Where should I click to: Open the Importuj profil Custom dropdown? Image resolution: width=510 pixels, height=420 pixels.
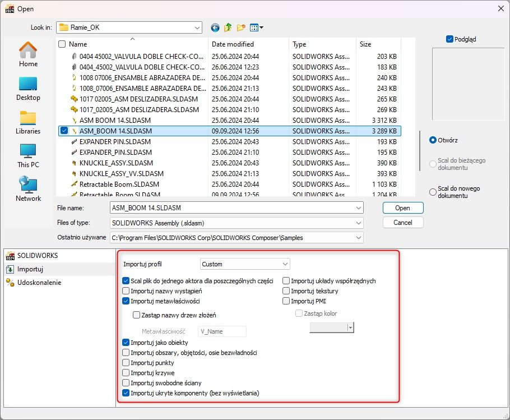click(x=245, y=264)
